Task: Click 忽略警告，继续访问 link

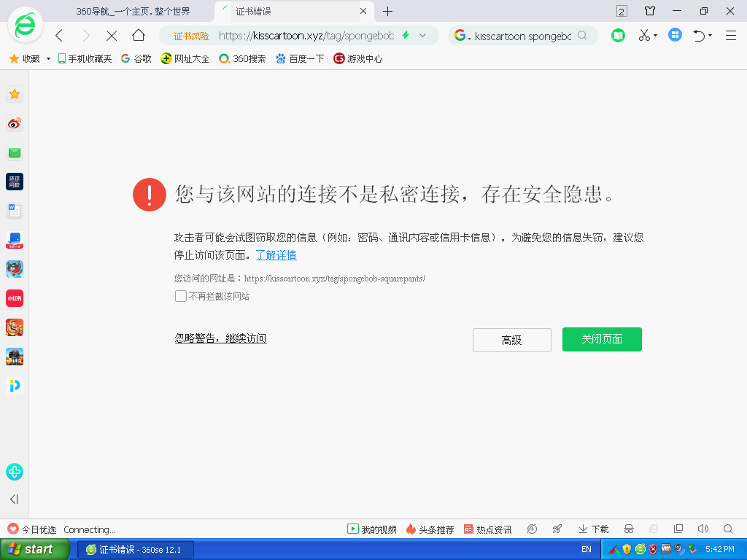Action: click(x=220, y=338)
